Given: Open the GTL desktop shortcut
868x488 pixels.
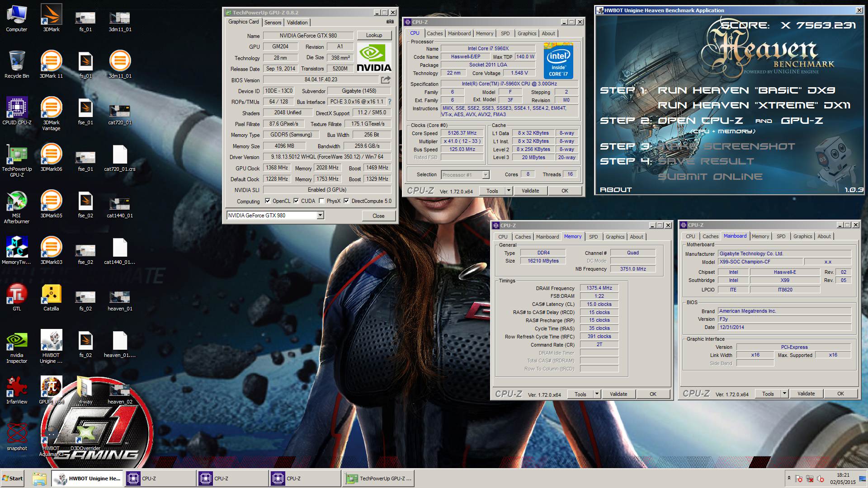Looking at the screenshot, I should click(17, 297).
